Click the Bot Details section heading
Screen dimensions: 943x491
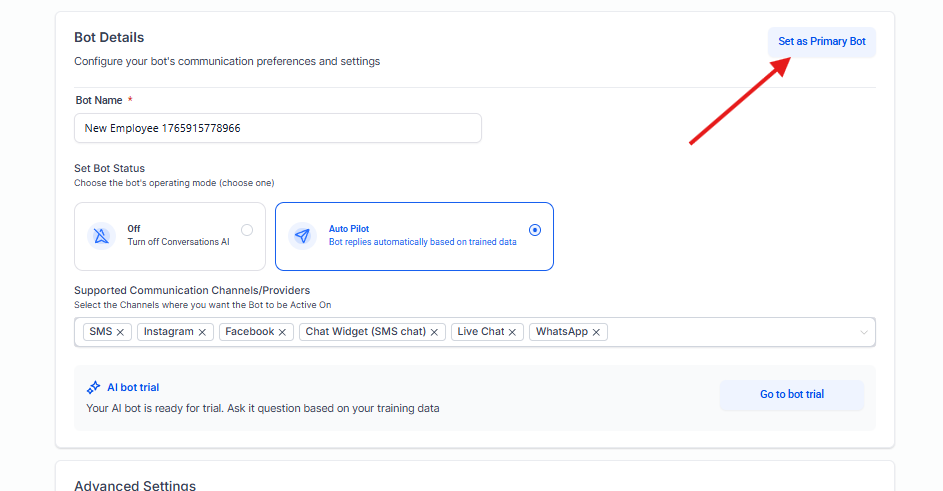109,38
